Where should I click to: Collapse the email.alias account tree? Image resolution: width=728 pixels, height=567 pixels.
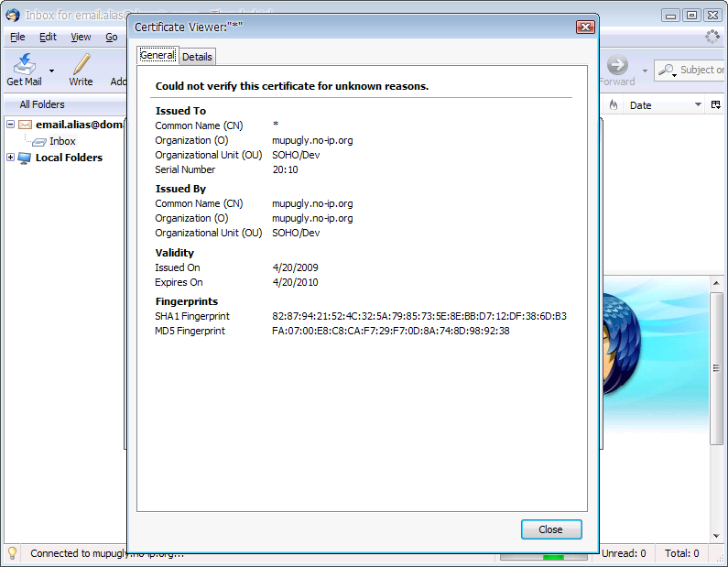tap(10, 125)
